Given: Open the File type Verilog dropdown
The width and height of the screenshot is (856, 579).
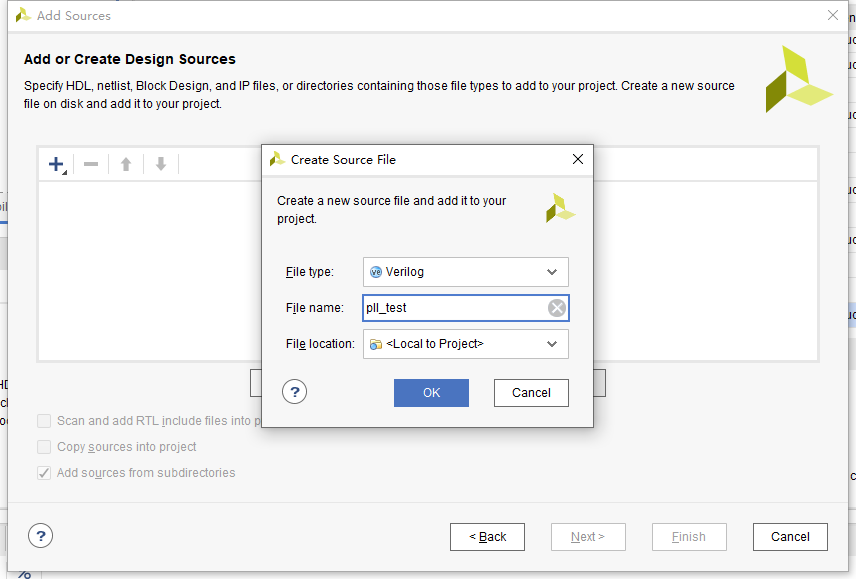Looking at the screenshot, I should click(466, 272).
